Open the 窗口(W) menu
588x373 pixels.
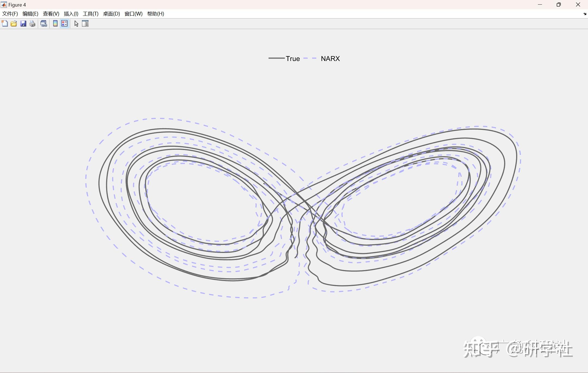tap(133, 14)
